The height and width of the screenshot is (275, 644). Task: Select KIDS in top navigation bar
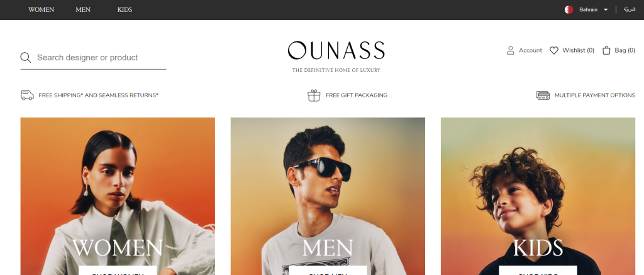pyautogui.click(x=125, y=10)
